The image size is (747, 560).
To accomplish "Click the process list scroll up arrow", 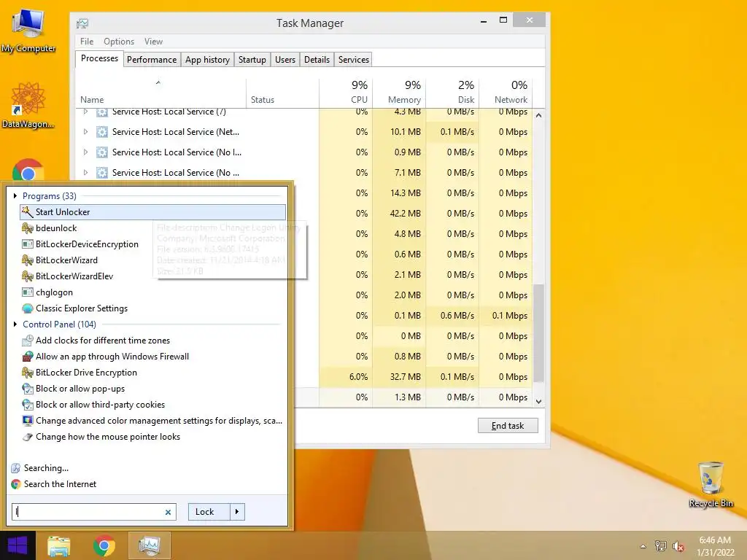I will click(538, 115).
